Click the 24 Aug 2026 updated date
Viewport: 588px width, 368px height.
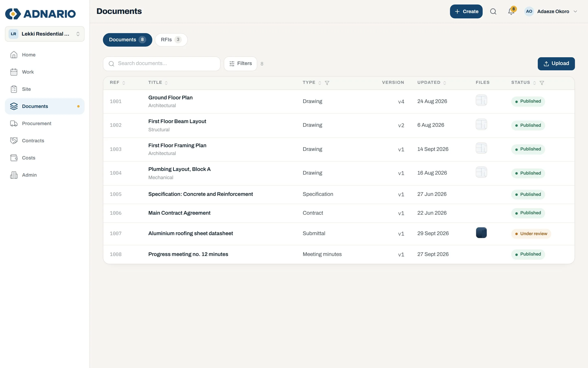click(x=432, y=101)
